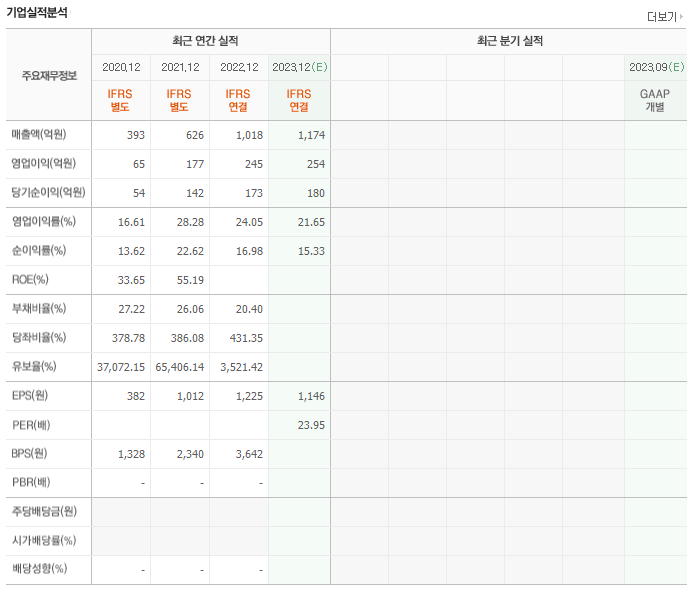Viewport: 687px width, 589px height.
Task: Click the 3,642 BPS value
Action: 249,454
